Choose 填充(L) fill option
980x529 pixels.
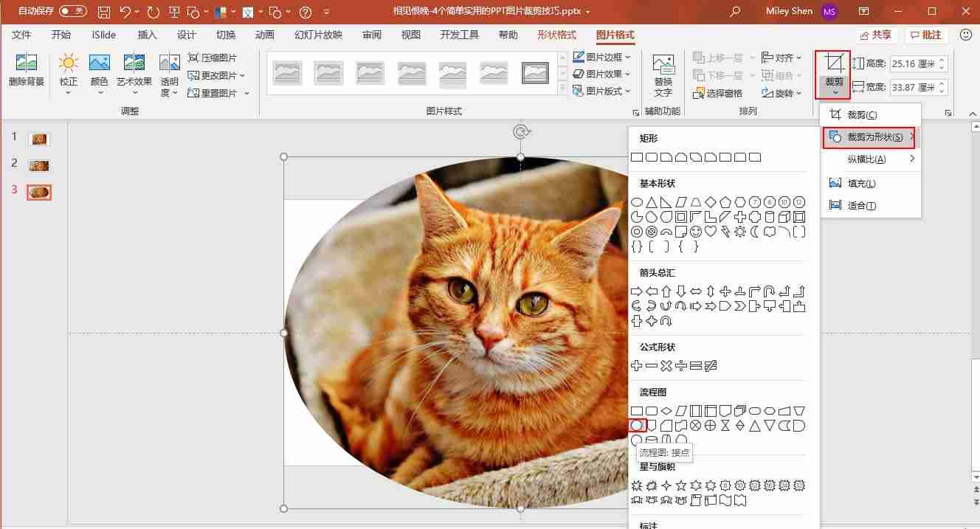pos(871,183)
